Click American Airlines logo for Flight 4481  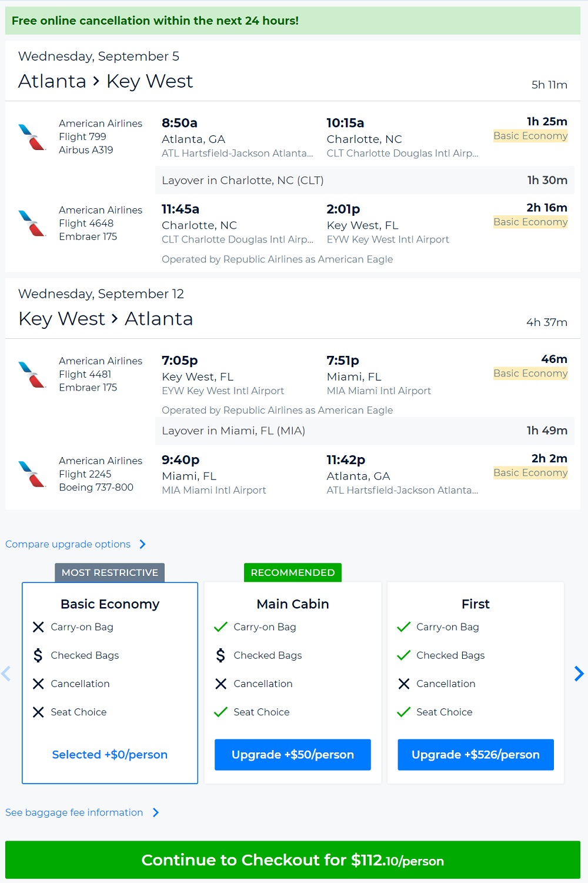(x=32, y=374)
